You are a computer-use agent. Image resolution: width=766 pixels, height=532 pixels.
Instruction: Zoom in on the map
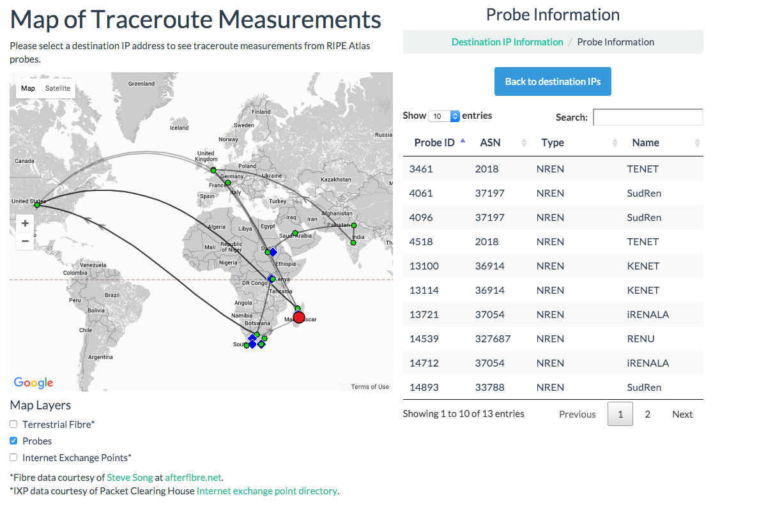coord(25,224)
